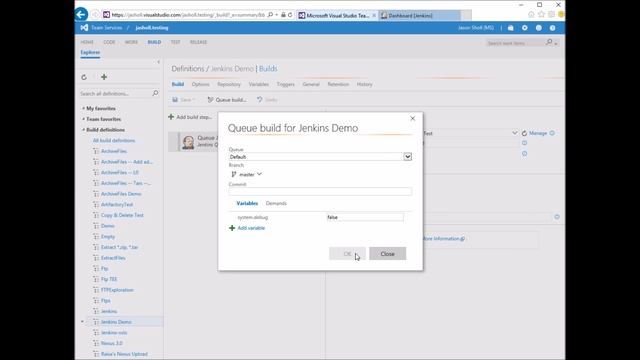Expand the arrow left of Jenkins Demo row
Image resolution: width=640 pixels, height=360 pixels.
tap(82, 322)
